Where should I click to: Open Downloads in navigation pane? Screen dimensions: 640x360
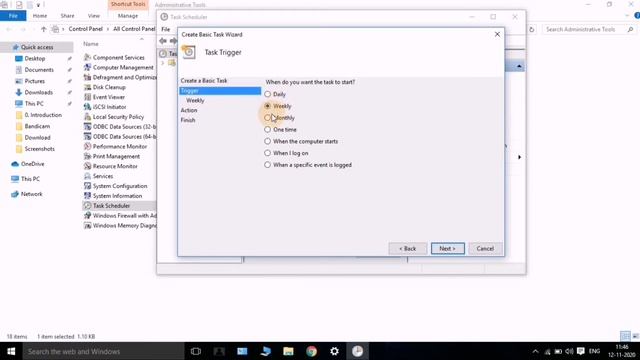click(38, 93)
